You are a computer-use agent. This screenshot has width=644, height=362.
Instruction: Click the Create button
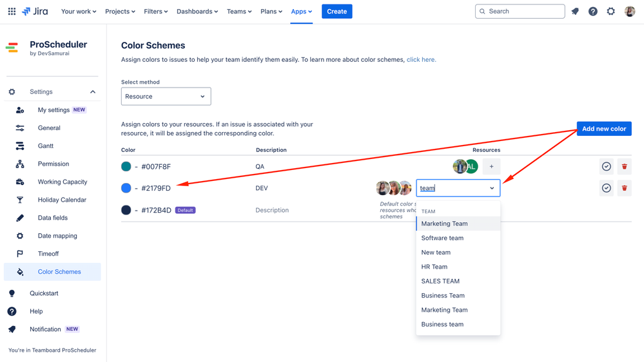click(337, 12)
